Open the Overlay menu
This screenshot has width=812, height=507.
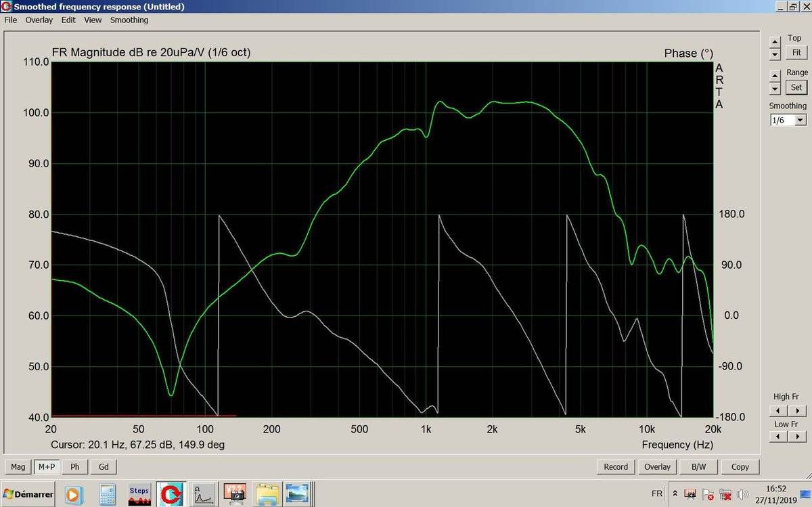coord(39,20)
